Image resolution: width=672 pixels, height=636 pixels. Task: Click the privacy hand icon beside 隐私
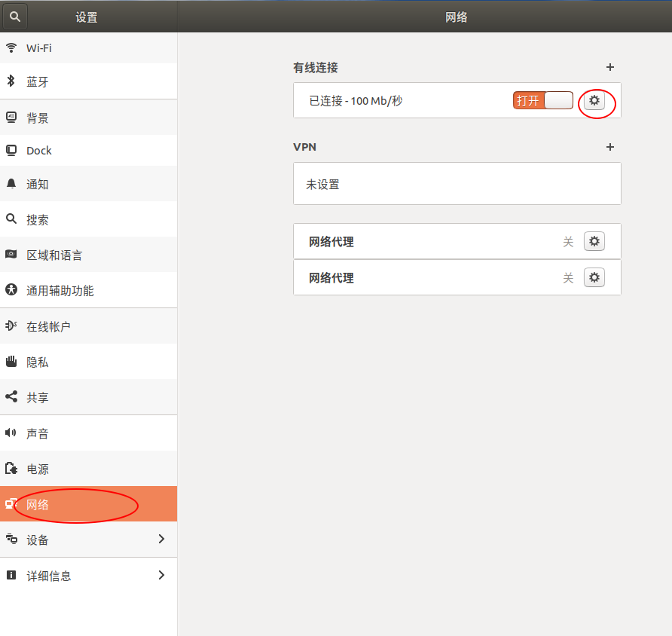click(11, 361)
